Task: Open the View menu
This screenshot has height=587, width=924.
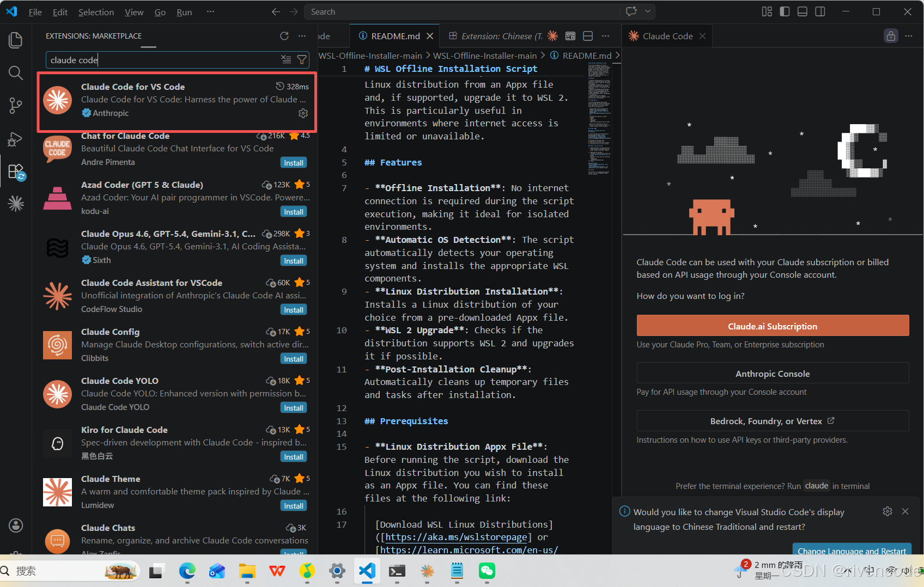Action: [134, 12]
